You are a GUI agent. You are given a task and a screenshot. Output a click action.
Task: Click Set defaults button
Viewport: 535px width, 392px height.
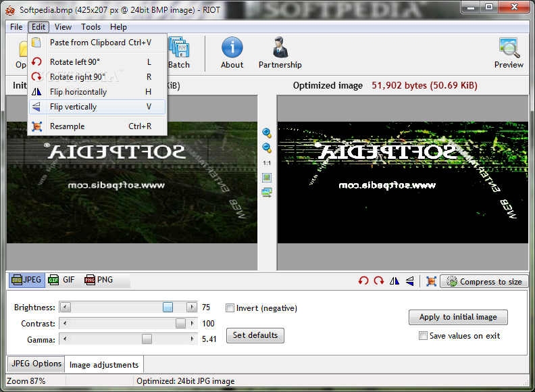tap(255, 335)
